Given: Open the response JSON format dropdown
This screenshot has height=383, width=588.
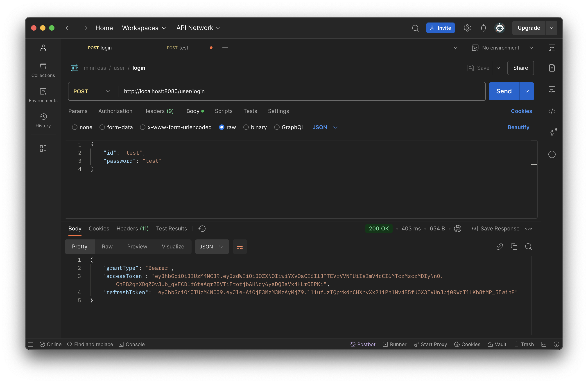Looking at the screenshot, I should click(x=212, y=246).
